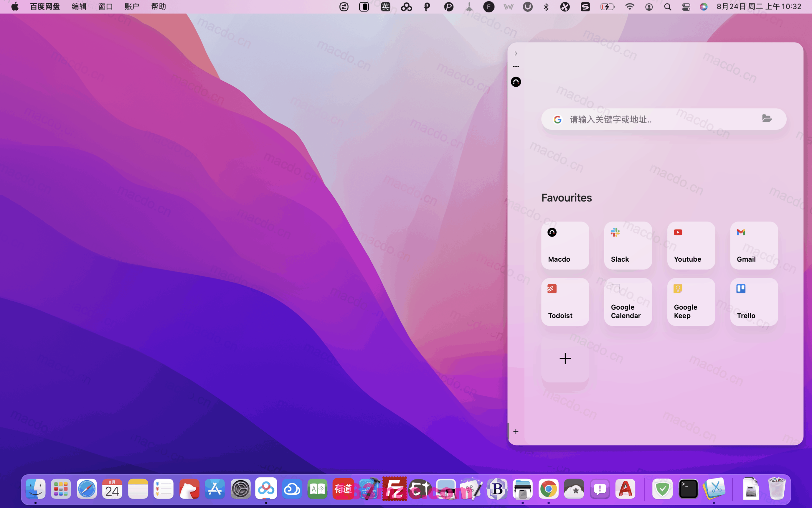The width and height of the screenshot is (812, 508).
Task: Collapse the side panel using the chevron arrow
Action: [x=516, y=53]
